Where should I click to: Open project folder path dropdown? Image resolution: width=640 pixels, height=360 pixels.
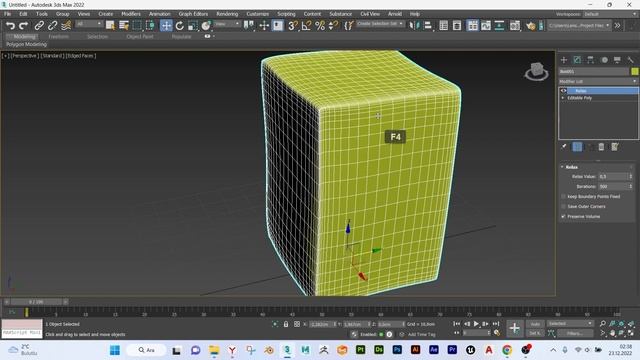[579, 25]
